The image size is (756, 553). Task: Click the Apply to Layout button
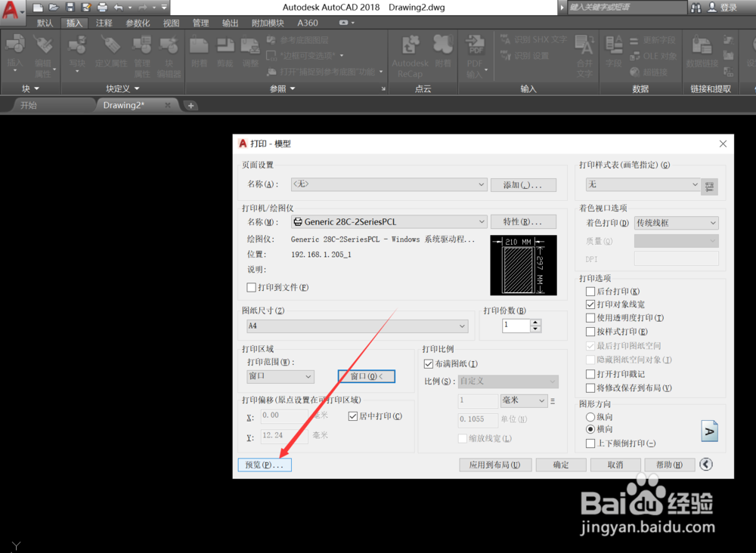point(494,465)
